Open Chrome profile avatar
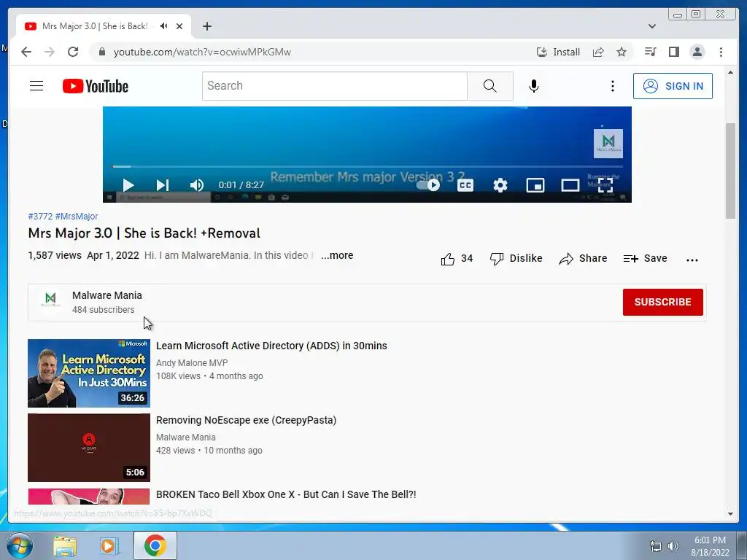747x560 pixels. [x=697, y=52]
